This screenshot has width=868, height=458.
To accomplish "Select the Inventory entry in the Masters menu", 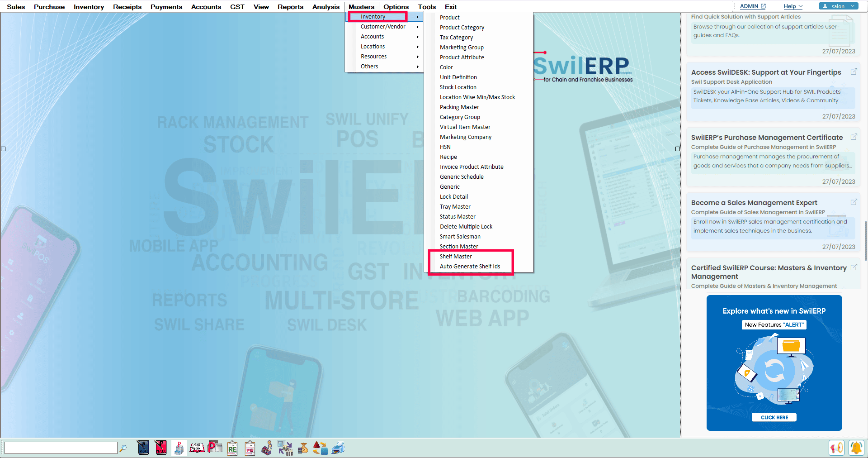I will [384, 17].
